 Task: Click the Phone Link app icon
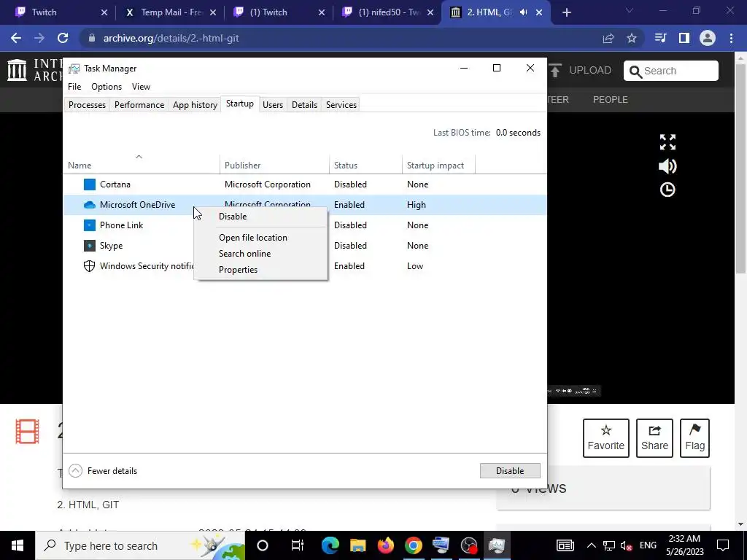(x=90, y=225)
